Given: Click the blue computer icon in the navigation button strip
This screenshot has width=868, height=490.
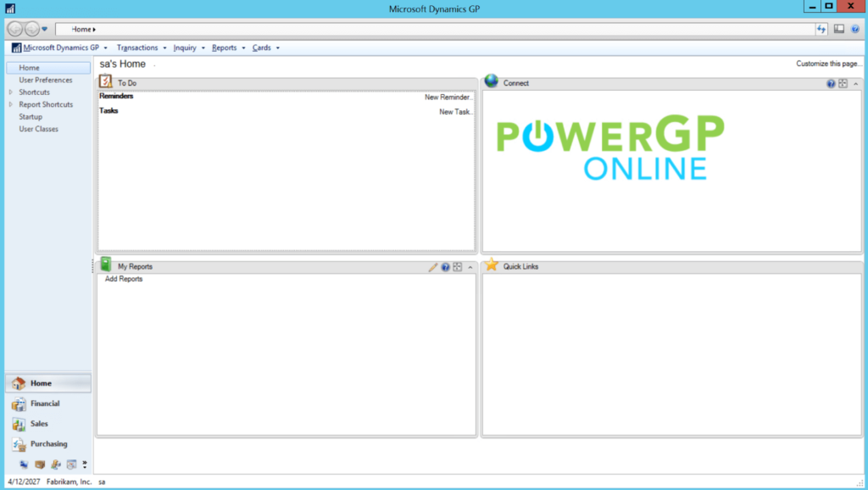Looking at the screenshot, I should (24, 465).
